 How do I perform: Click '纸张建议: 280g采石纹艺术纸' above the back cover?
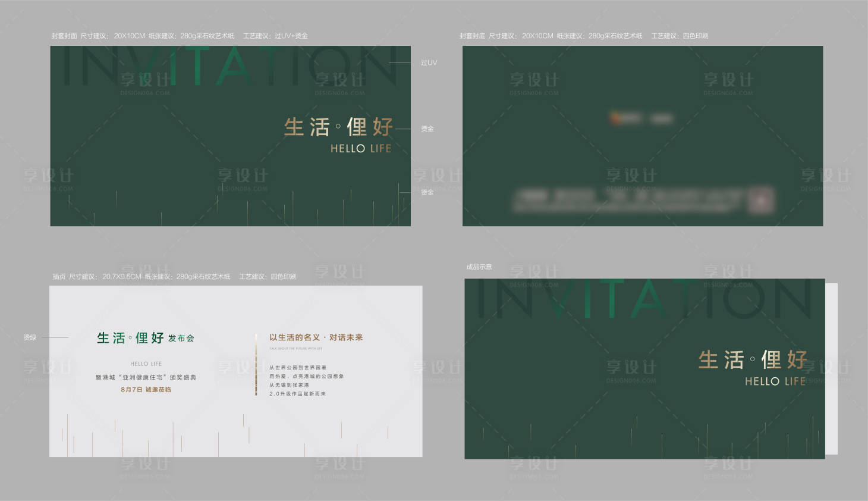pos(599,36)
